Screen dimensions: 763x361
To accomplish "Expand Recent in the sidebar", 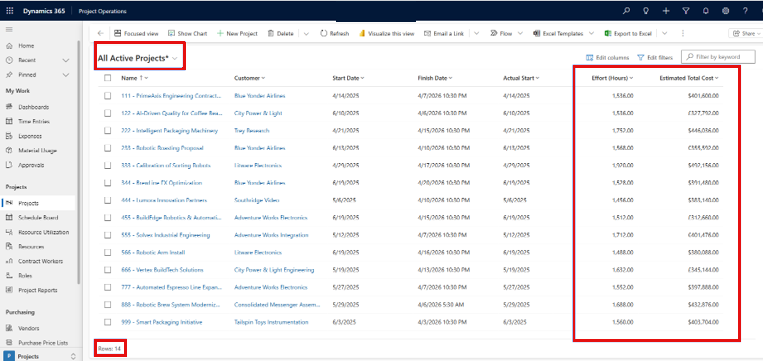I will click(x=66, y=60).
